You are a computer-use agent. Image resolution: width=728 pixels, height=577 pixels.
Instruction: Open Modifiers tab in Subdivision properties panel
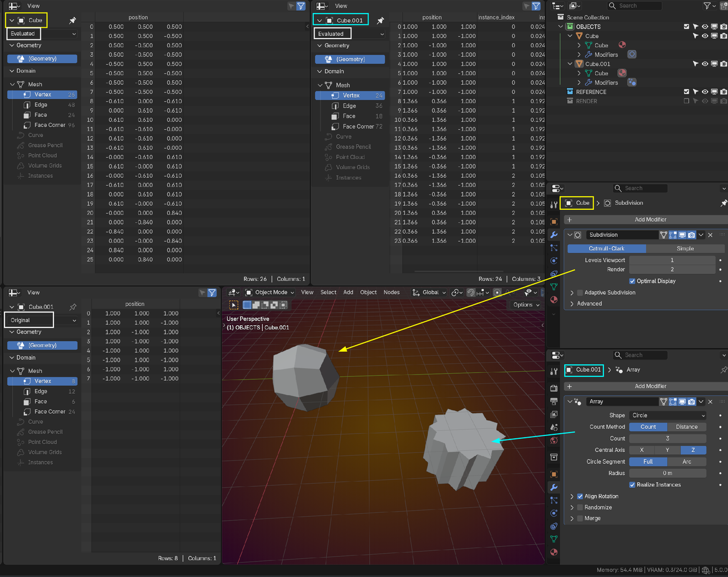point(554,235)
